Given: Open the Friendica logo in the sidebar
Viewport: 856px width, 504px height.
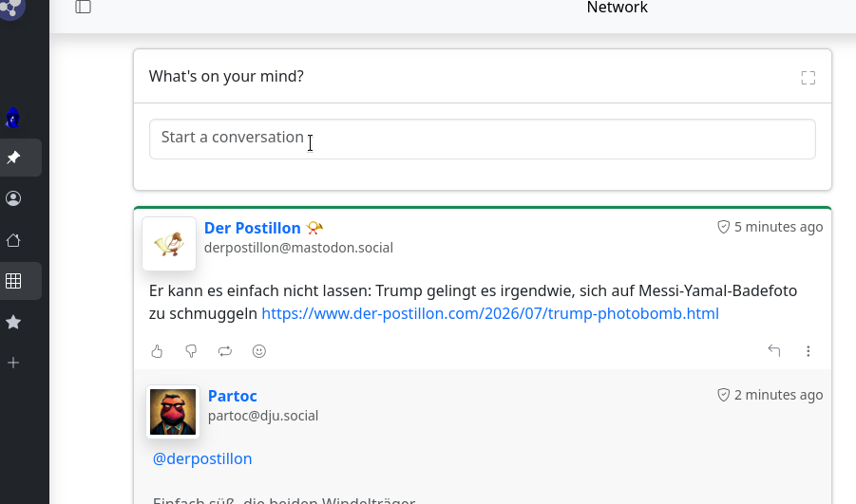Looking at the screenshot, I should click(x=12, y=9).
